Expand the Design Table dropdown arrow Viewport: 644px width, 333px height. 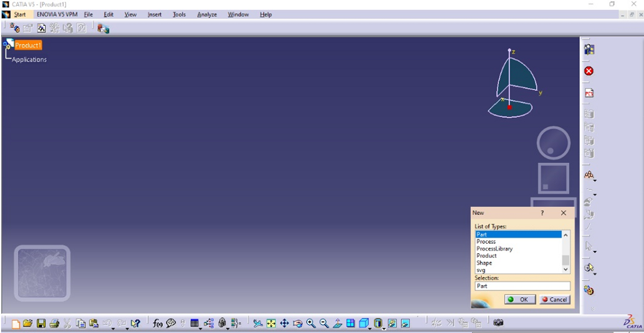click(x=200, y=327)
